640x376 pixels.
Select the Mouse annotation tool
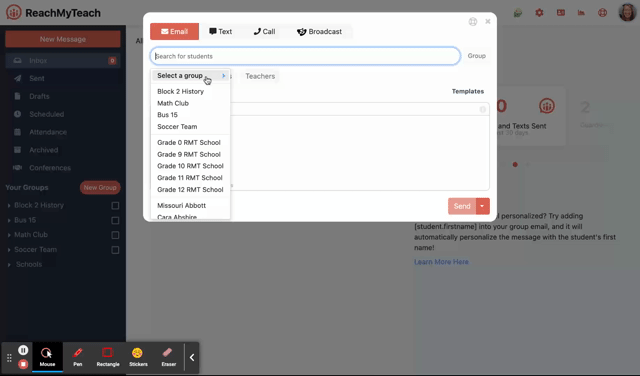click(47, 357)
